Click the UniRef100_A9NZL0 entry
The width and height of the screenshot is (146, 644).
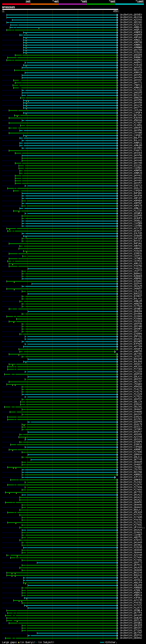tap(131, 40)
